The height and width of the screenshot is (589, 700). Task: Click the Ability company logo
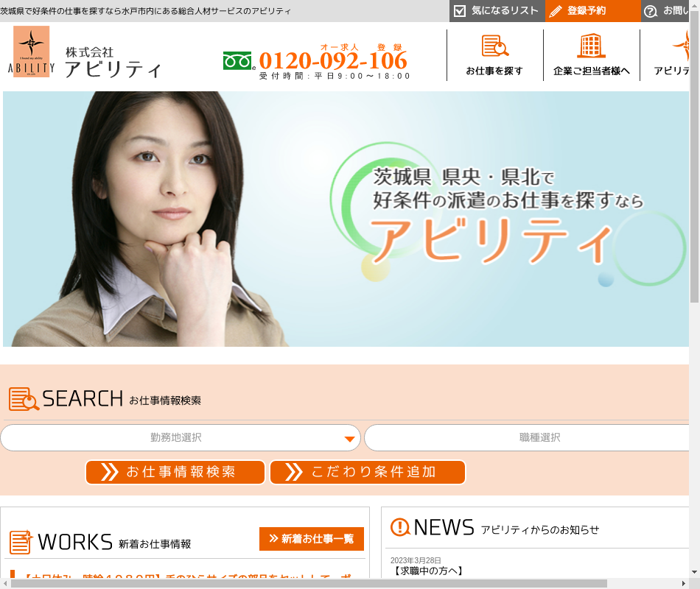point(32,52)
